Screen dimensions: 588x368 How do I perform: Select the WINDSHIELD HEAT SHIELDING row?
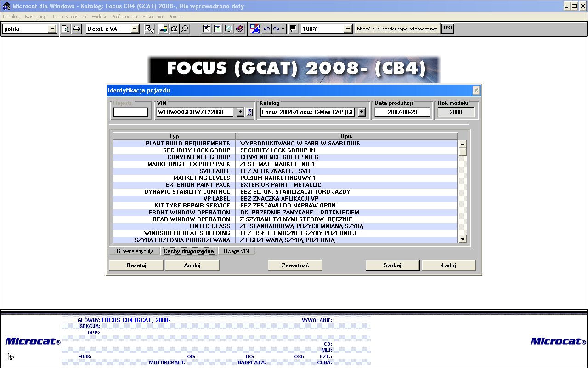point(285,233)
